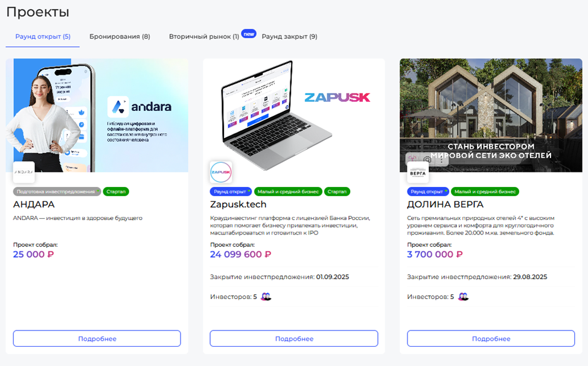Click the Zapusk.tech project title
The width and height of the screenshot is (588, 366).
point(238,204)
